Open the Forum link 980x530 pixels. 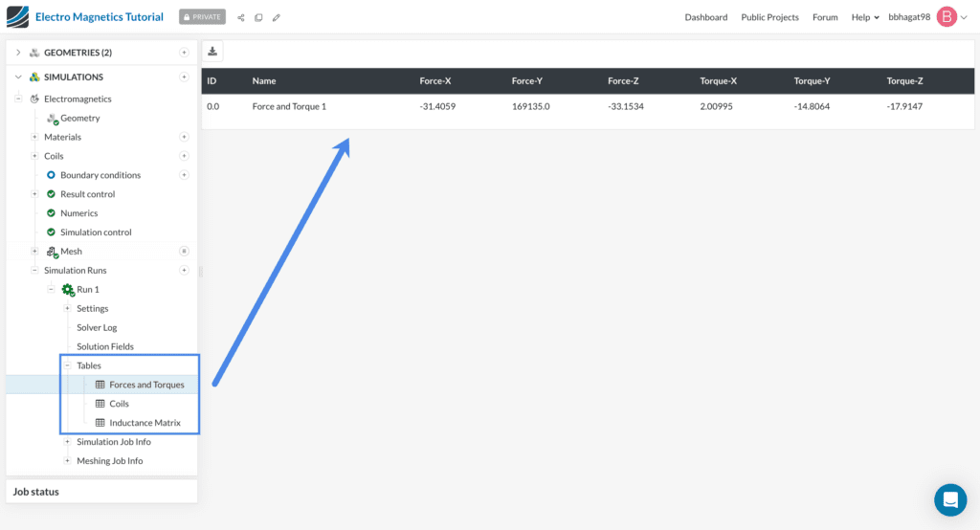(825, 17)
